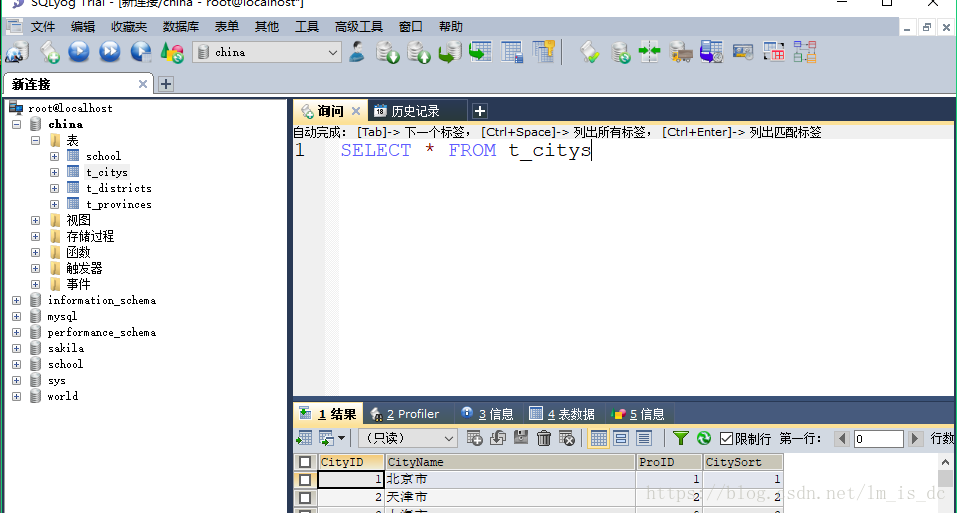Viewport: 957px width, 513px height.
Task: Open the user manager person icon
Action: pyautogui.click(x=357, y=52)
